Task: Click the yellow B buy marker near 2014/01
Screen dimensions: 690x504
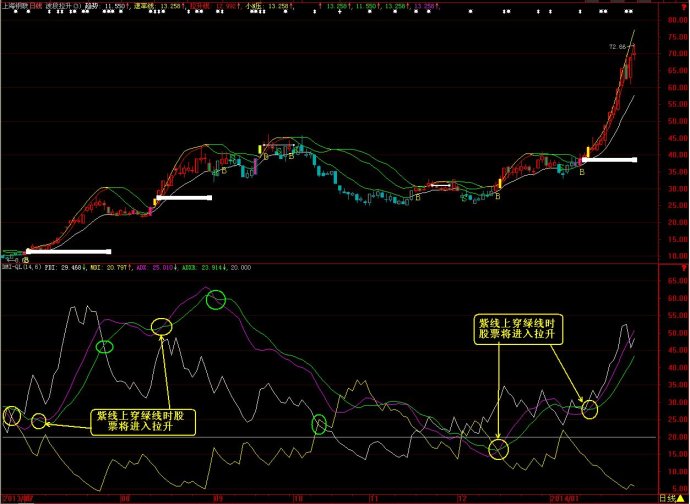Action: (582, 173)
